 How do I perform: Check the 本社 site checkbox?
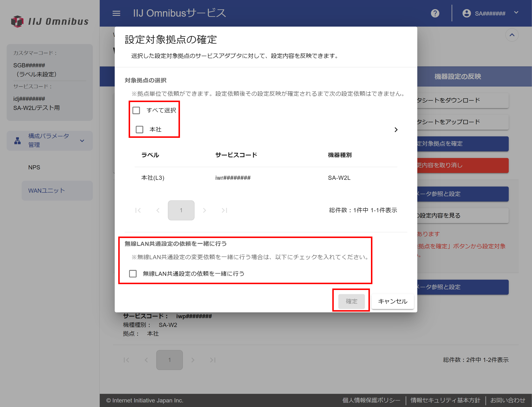tap(139, 130)
